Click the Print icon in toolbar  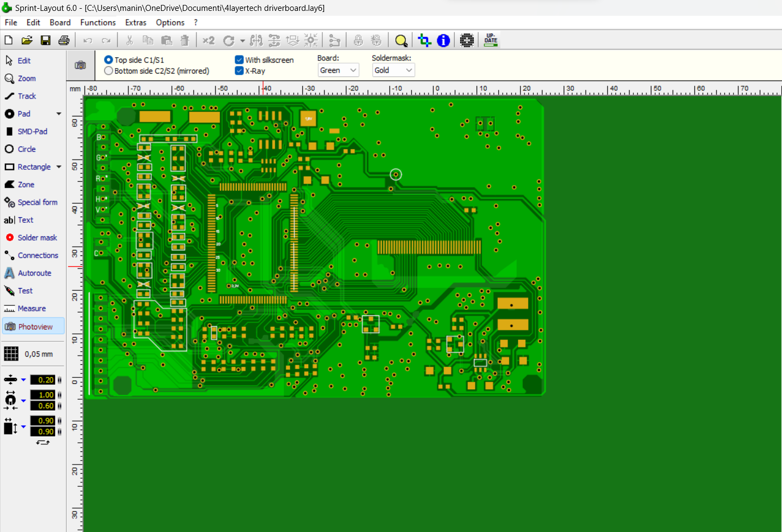[64, 40]
